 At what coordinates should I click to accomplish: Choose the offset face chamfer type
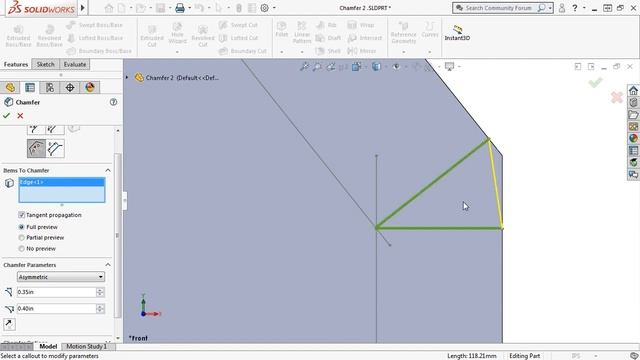(x=36, y=149)
